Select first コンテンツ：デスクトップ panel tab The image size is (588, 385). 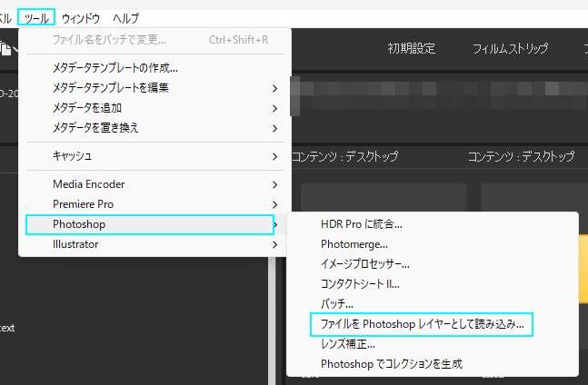tap(345, 156)
